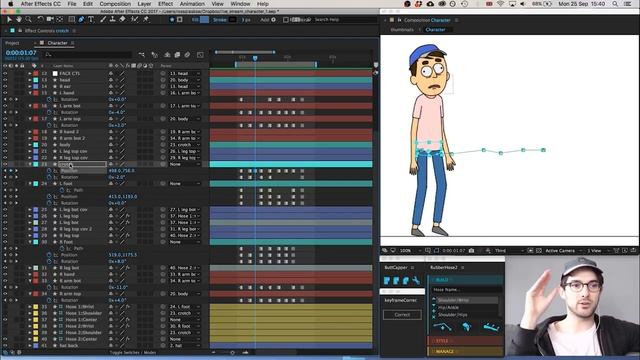Switch to the Project panel tab
Viewport: 640px width, 360px height.
tap(12, 43)
